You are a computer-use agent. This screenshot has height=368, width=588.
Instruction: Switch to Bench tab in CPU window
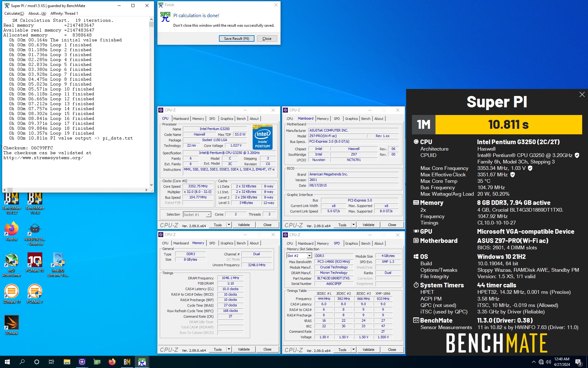click(241, 119)
